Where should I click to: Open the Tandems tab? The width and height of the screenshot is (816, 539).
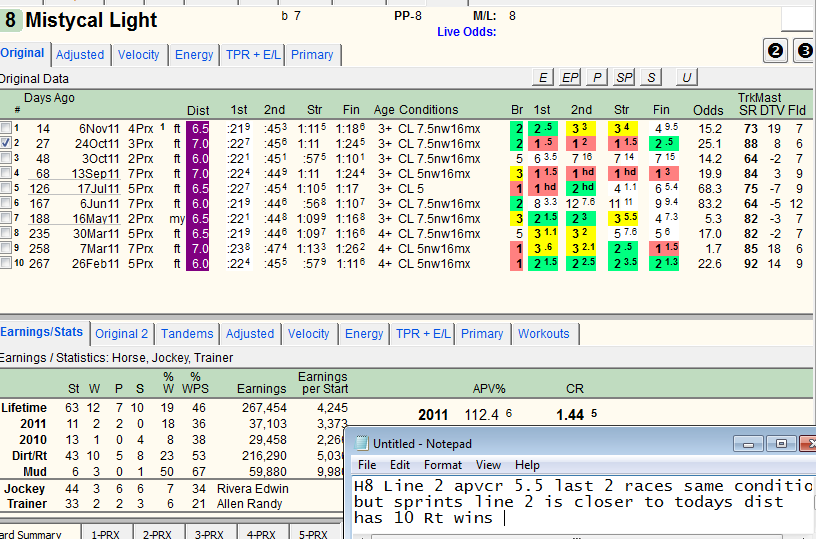pos(187,334)
